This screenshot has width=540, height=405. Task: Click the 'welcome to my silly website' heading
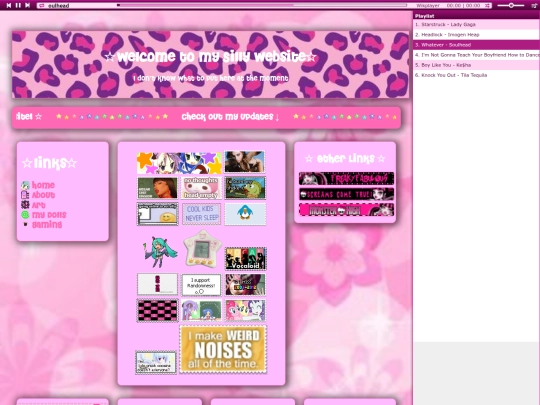(211, 57)
